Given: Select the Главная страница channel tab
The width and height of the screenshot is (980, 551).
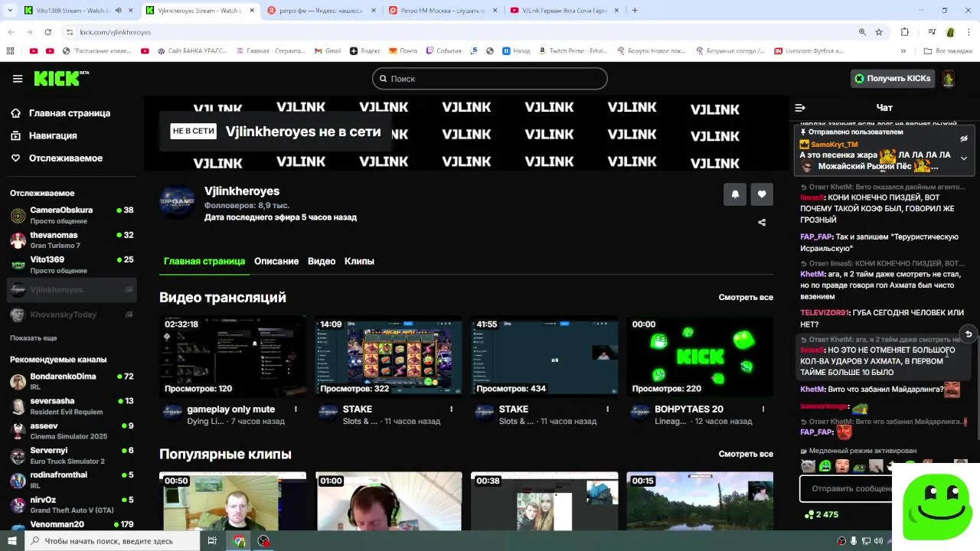Looking at the screenshot, I should (x=204, y=261).
